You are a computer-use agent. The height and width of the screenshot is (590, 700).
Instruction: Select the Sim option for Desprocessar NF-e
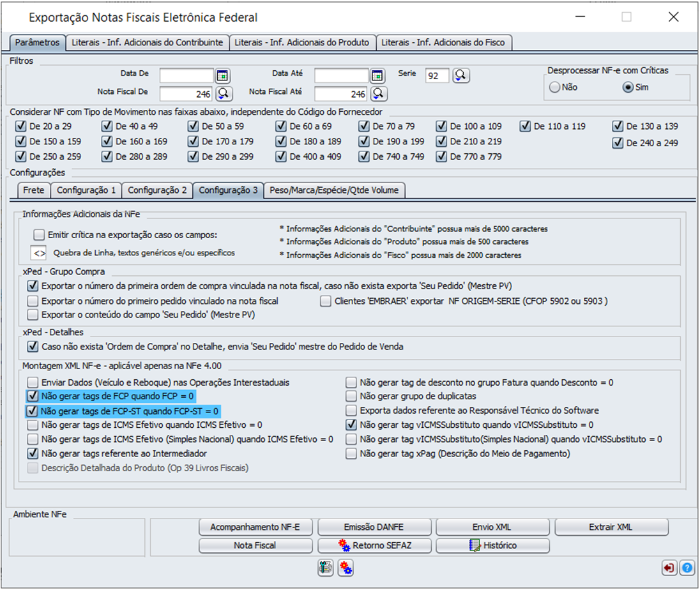(628, 87)
